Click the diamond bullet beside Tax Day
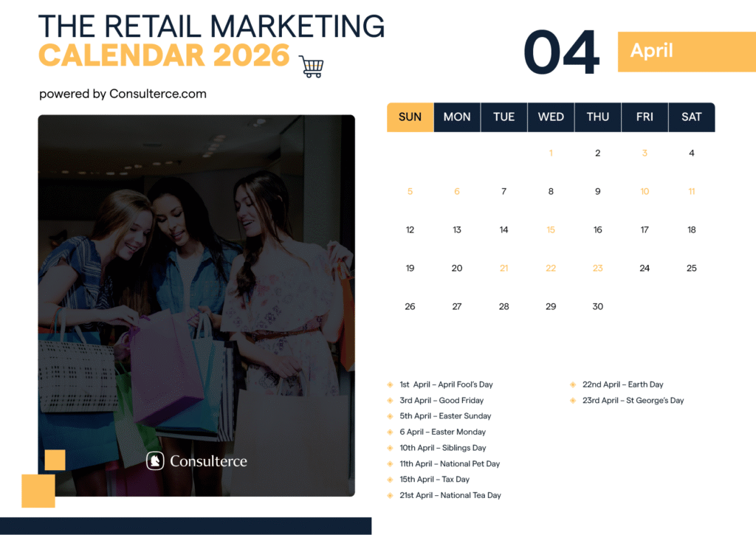This screenshot has width=756, height=535. click(390, 479)
